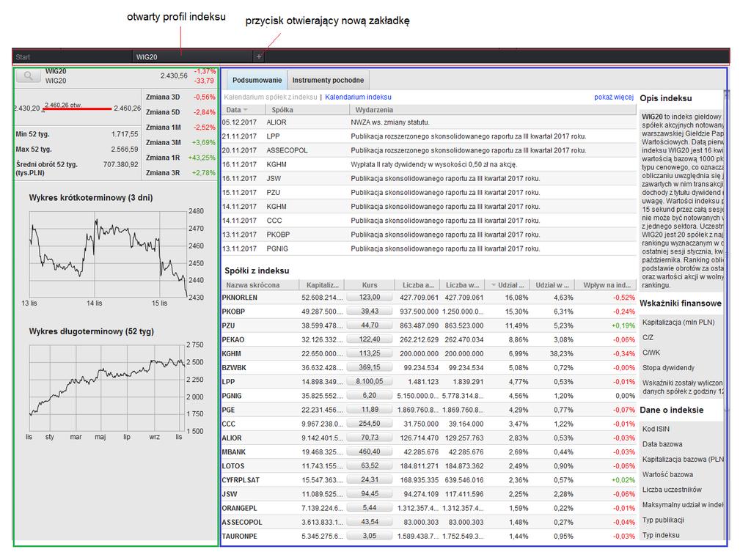
Task: Click the KGHM price button 113,25
Action: click(370, 353)
